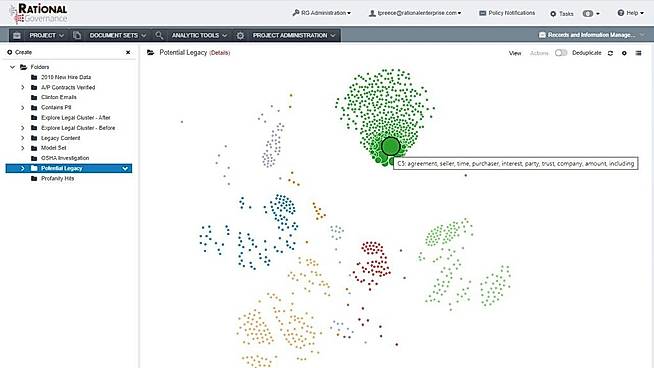Screen dimensions: 654x368
Task: Click the OSHA Investigation folder icon
Action: point(34,158)
